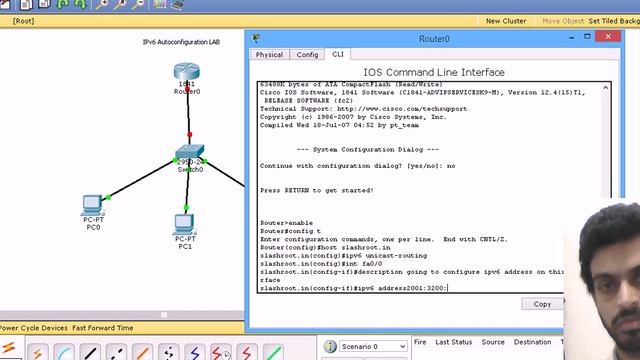This screenshot has width=640, height=360.
Task: Click Move Object in the yellow bar
Action: tap(563, 21)
